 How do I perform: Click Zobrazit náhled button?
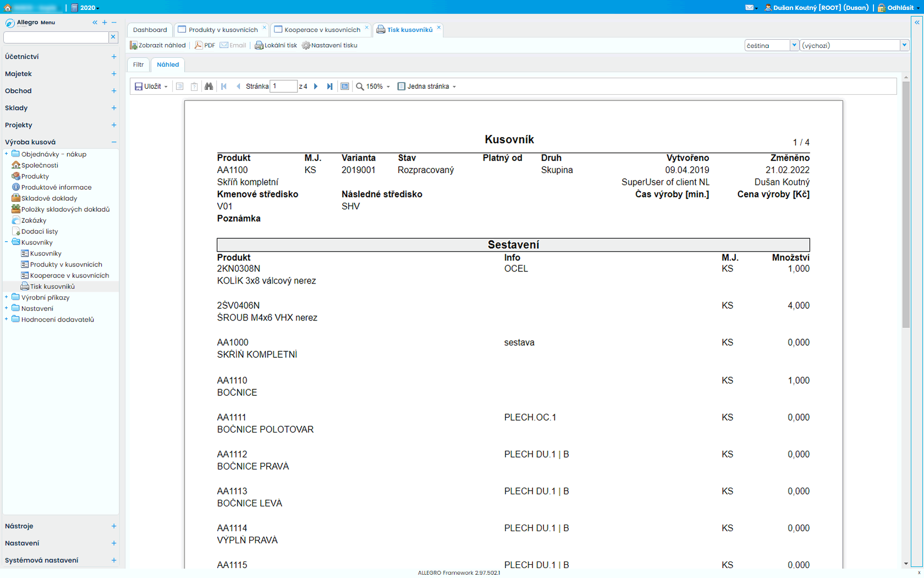point(158,45)
